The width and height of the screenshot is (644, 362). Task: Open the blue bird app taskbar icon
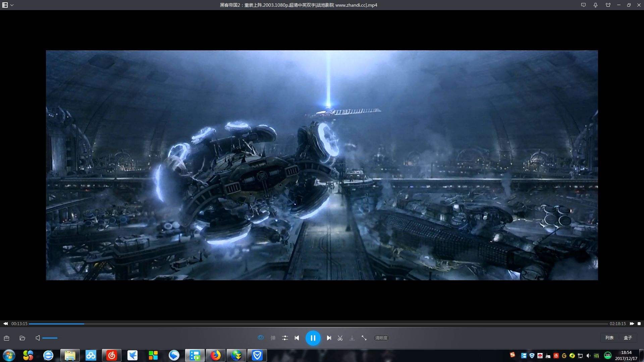[x=132, y=355]
